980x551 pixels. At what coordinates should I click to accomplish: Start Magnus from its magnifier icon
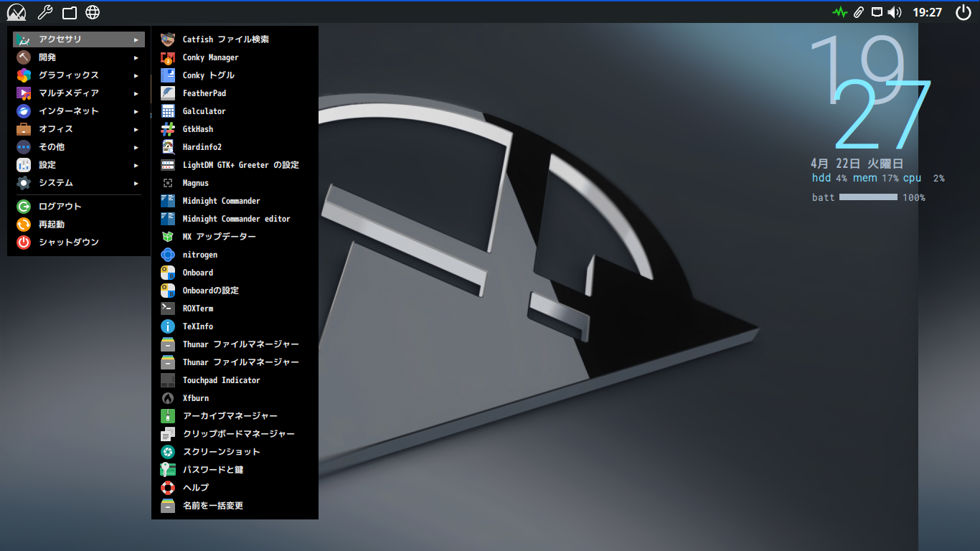pos(168,183)
